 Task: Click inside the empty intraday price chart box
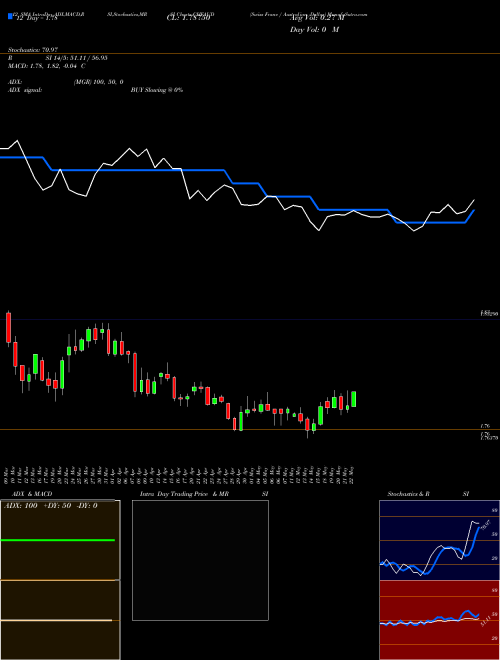(x=200, y=560)
